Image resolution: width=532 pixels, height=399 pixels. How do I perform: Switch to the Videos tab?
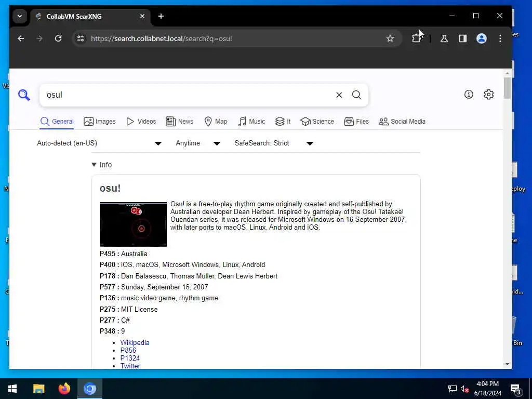(141, 122)
